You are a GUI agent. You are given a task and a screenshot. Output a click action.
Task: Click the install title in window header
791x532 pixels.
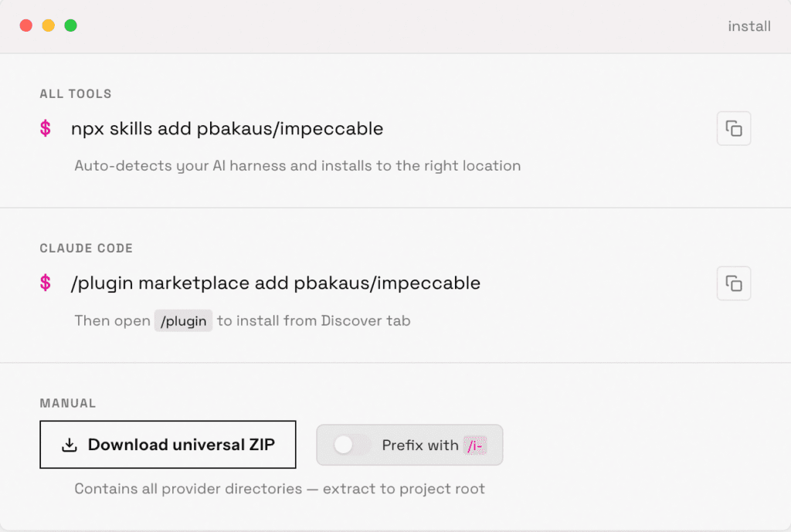[749, 26]
